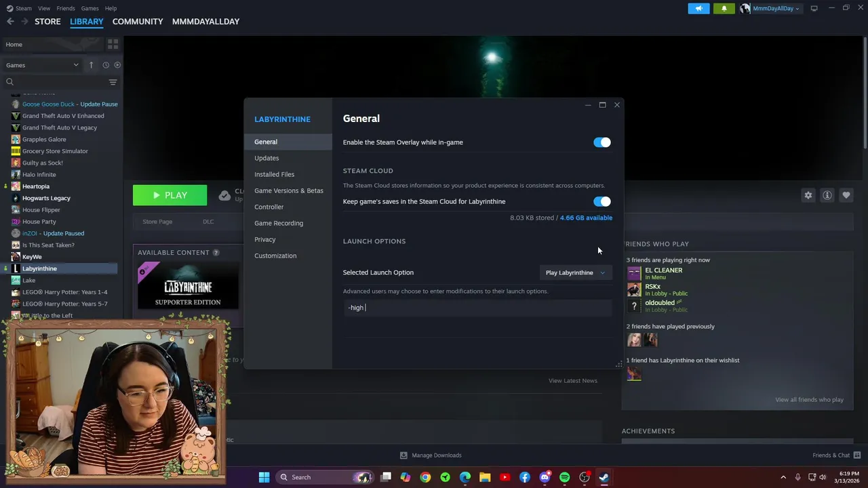Click the Friends & Chat icon
This screenshot has height=488, width=868.
[857, 455]
